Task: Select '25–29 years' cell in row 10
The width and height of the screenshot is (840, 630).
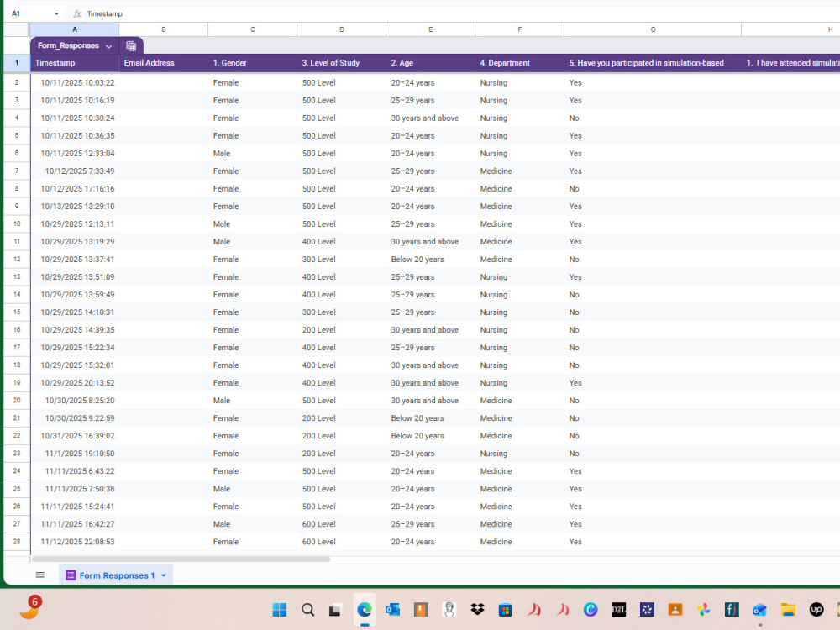Action: pos(430,224)
